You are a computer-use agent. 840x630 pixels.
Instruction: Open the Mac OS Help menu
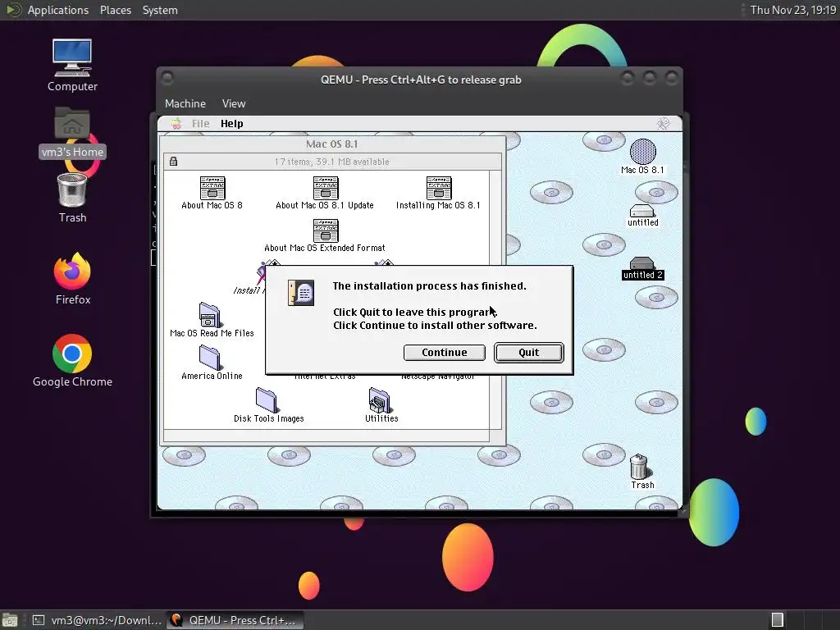tap(232, 124)
